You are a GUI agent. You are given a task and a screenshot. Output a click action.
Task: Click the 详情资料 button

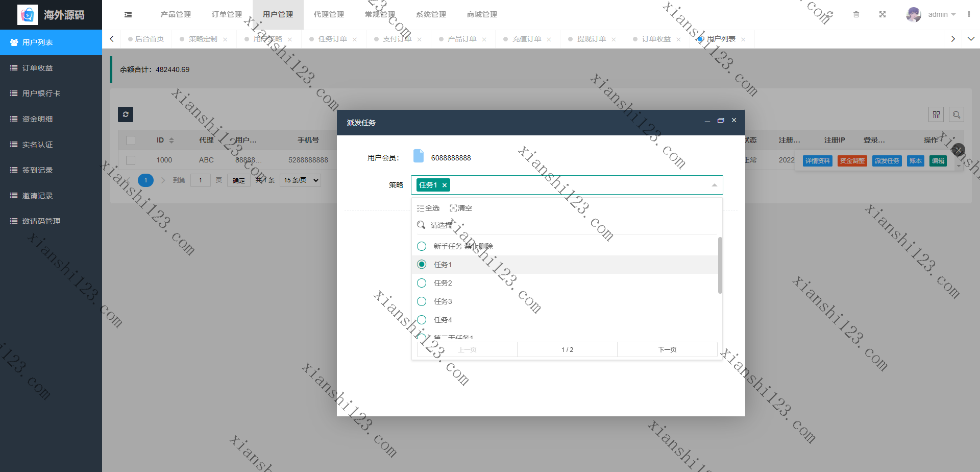coord(818,161)
